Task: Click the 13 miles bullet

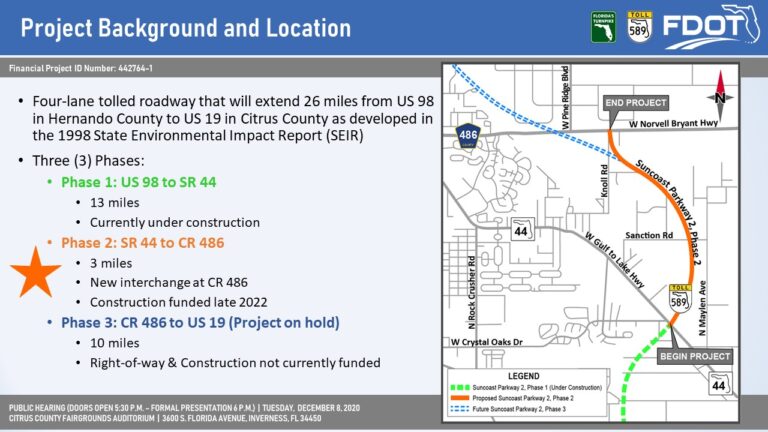Action: (115, 203)
